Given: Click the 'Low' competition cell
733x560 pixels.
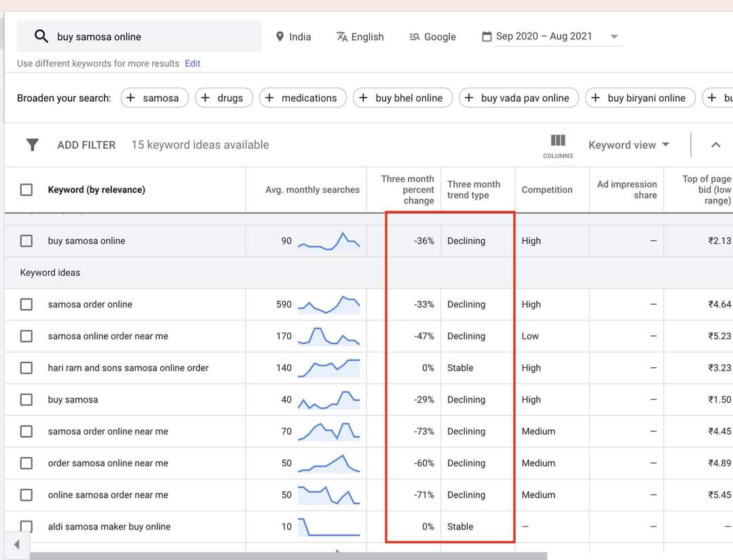Looking at the screenshot, I should click(530, 336).
